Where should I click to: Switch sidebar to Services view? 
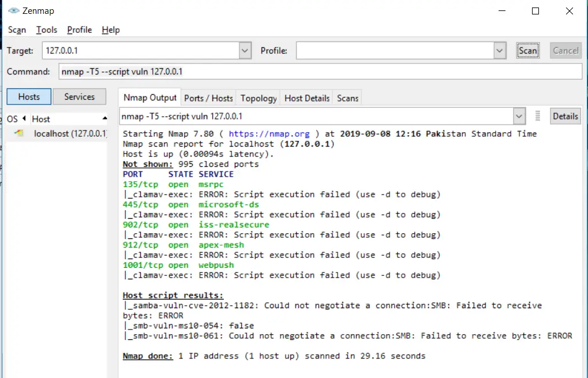[x=80, y=97]
